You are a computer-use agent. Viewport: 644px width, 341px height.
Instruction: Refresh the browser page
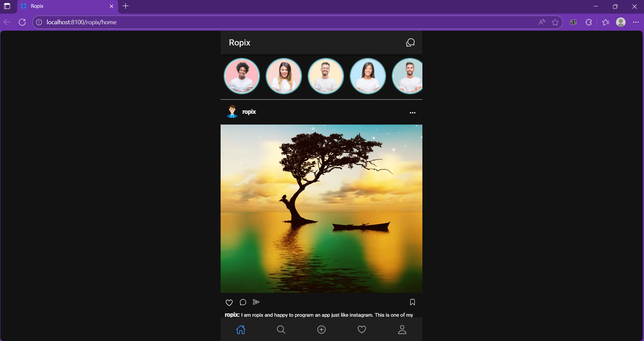pos(22,22)
